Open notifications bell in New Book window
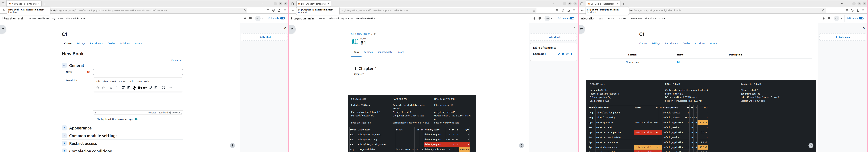This screenshot has width=868, height=152. point(245,19)
